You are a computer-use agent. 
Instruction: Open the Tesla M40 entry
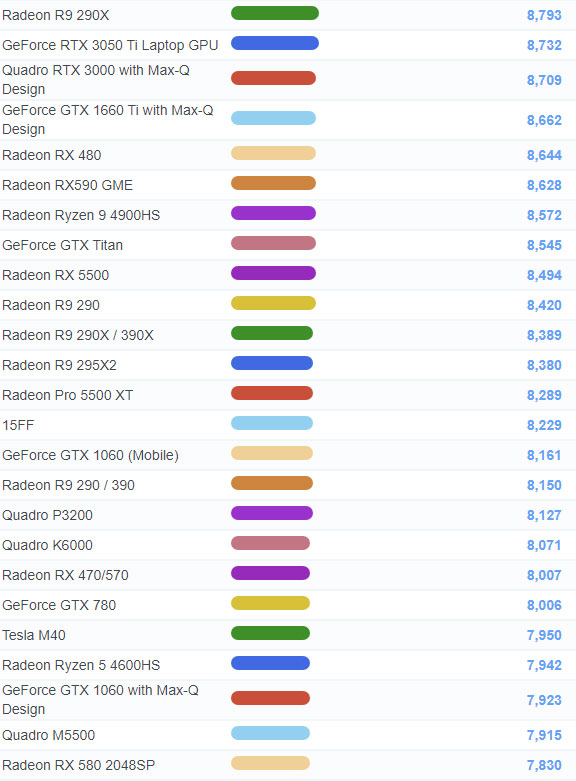[34, 635]
